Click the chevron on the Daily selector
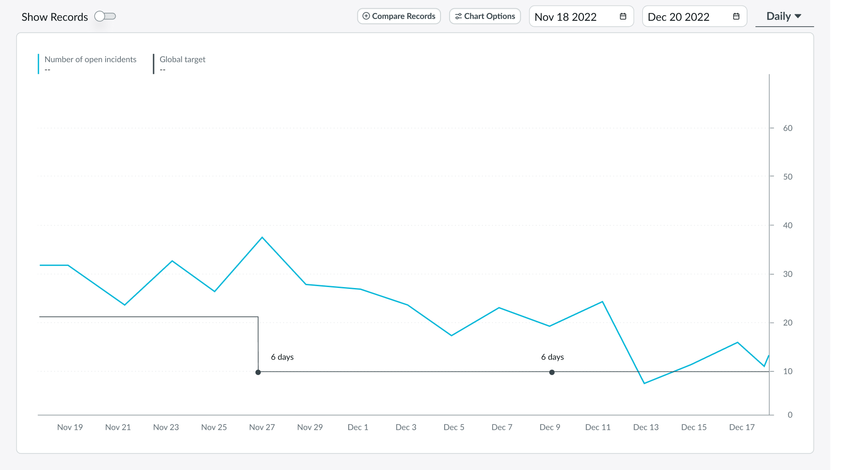Viewport: 868px width, 470px height. click(x=798, y=16)
